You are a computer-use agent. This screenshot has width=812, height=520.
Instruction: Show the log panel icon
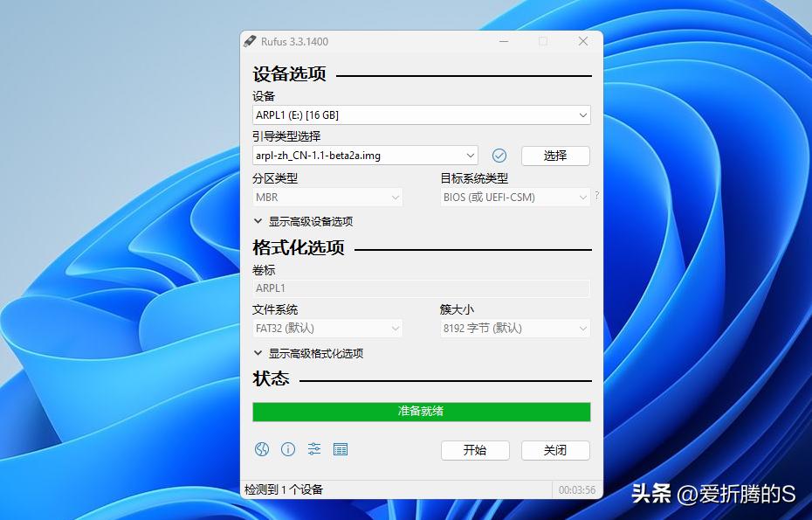click(x=341, y=449)
